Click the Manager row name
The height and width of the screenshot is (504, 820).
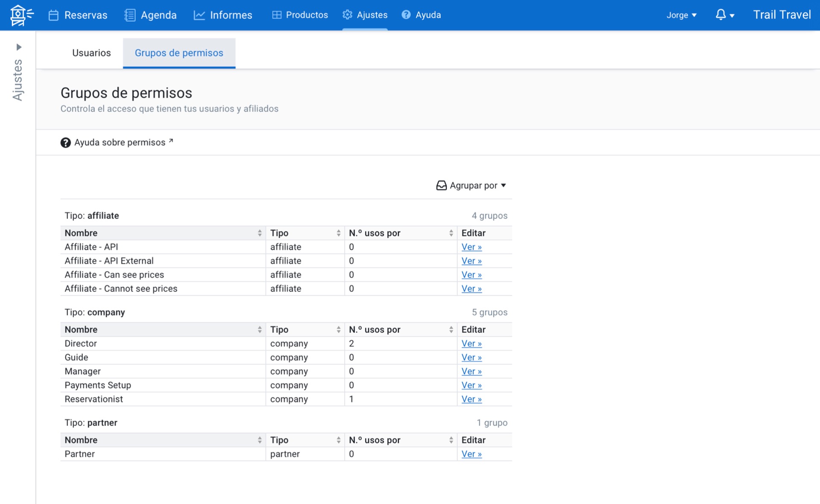82,371
